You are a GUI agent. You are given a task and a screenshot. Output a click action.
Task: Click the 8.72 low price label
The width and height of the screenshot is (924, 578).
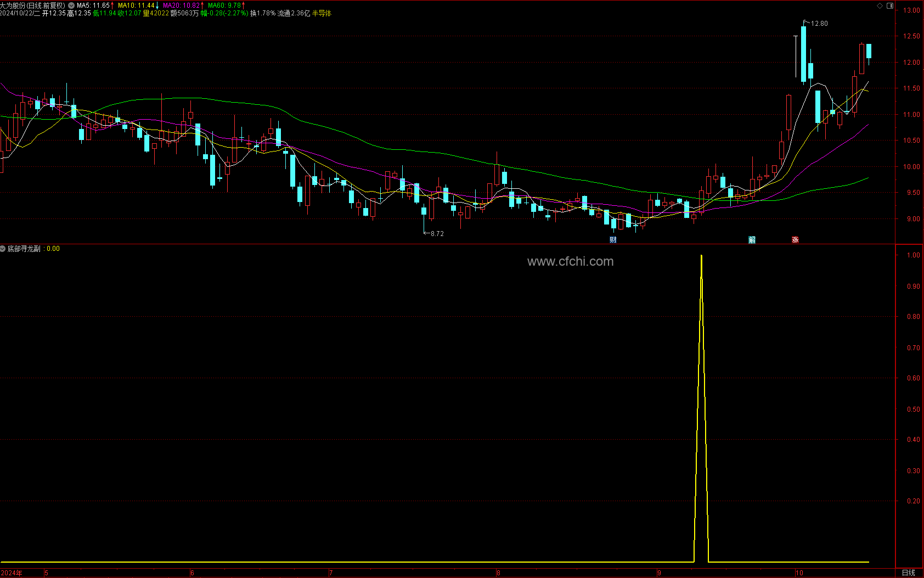(x=437, y=234)
